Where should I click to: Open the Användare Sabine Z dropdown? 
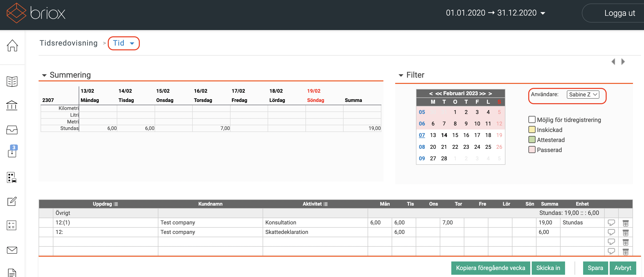(x=583, y=94)
